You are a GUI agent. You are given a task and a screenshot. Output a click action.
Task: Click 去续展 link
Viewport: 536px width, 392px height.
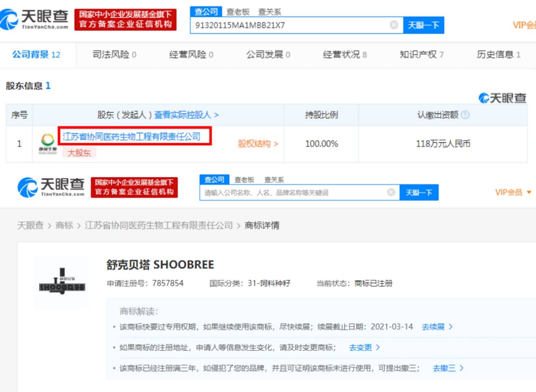pos(437,327)
